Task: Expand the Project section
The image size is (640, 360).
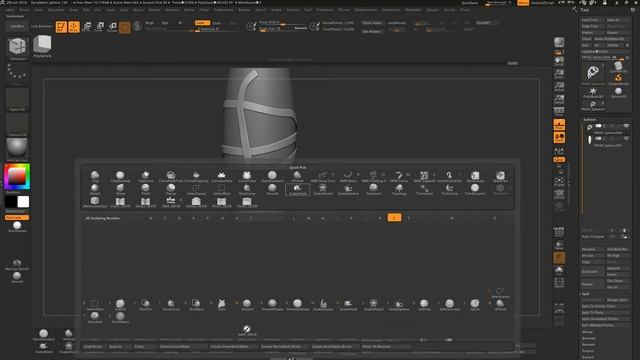Action: (x=588, y=351)
